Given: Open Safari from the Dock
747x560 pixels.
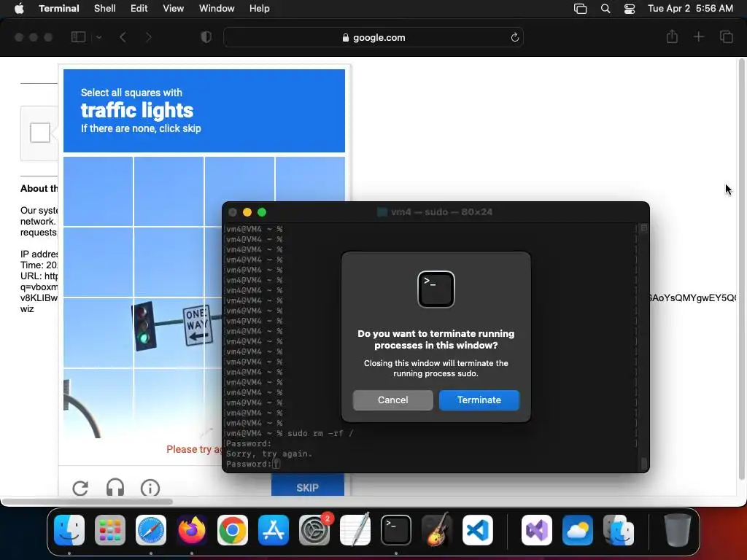Looking at the screenshot, I should [151, 530].
